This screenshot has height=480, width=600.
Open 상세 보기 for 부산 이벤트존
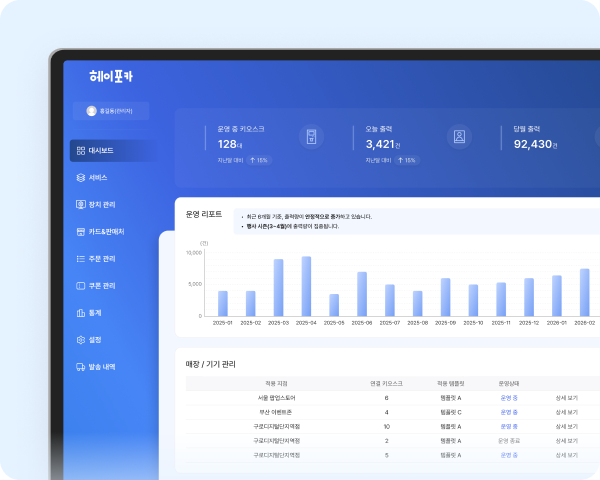[567, 412]
